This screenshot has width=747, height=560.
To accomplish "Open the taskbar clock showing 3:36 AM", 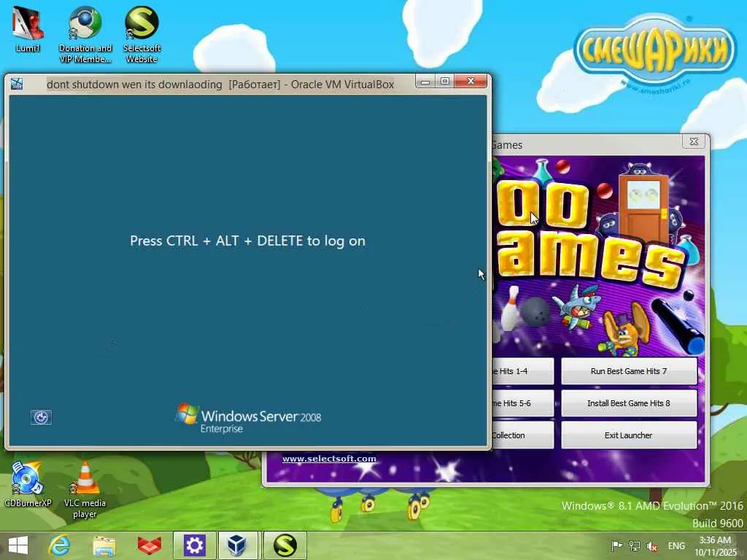I will (x=715, y=546).
